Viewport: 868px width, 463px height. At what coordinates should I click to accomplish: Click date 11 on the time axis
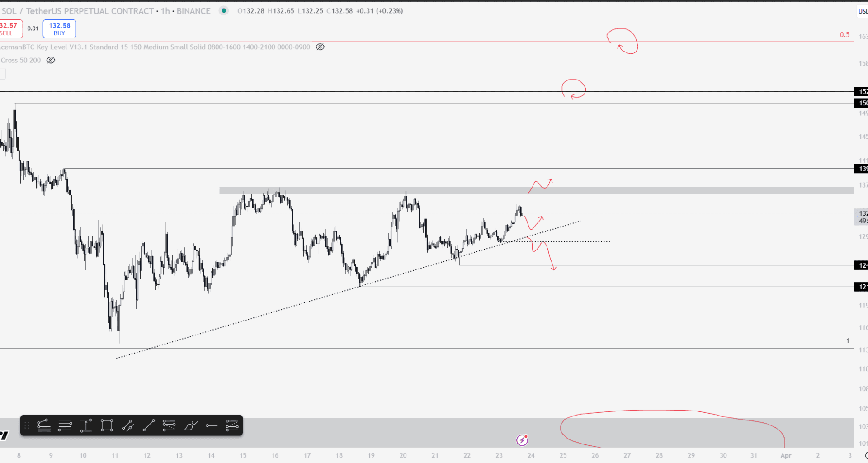[x=115, y=455]
